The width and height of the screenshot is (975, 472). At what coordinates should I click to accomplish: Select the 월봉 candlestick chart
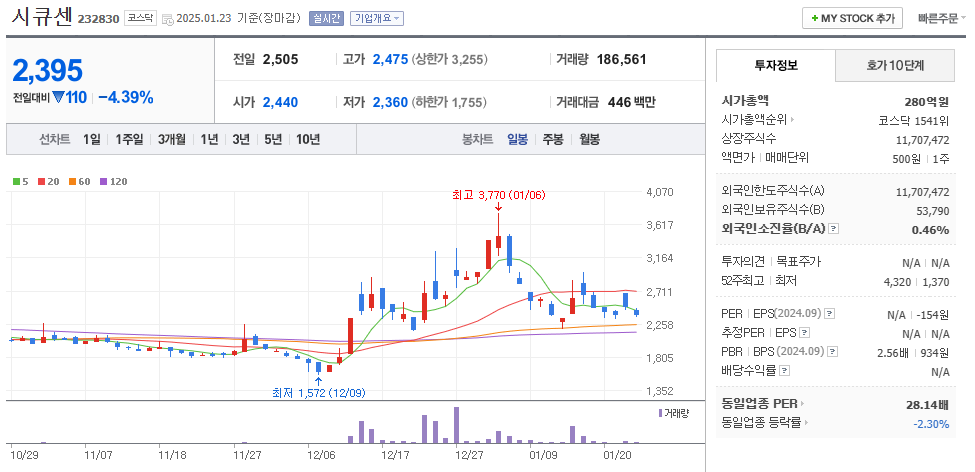[589, 139]
